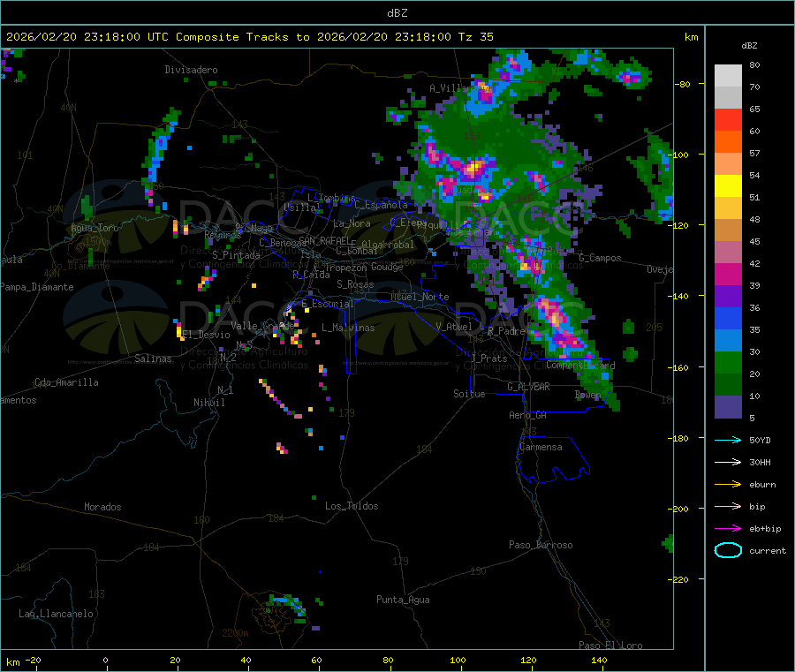Click the 'Punta_Agua' map label
The height and width of the screenshot is (672, 795).
coord(403,600)
